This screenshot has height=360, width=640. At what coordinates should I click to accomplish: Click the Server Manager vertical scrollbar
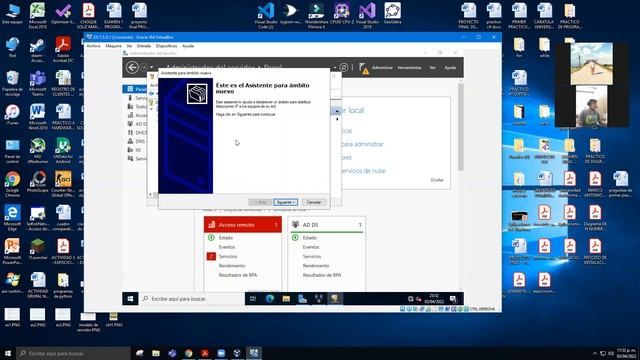[461, 127]
